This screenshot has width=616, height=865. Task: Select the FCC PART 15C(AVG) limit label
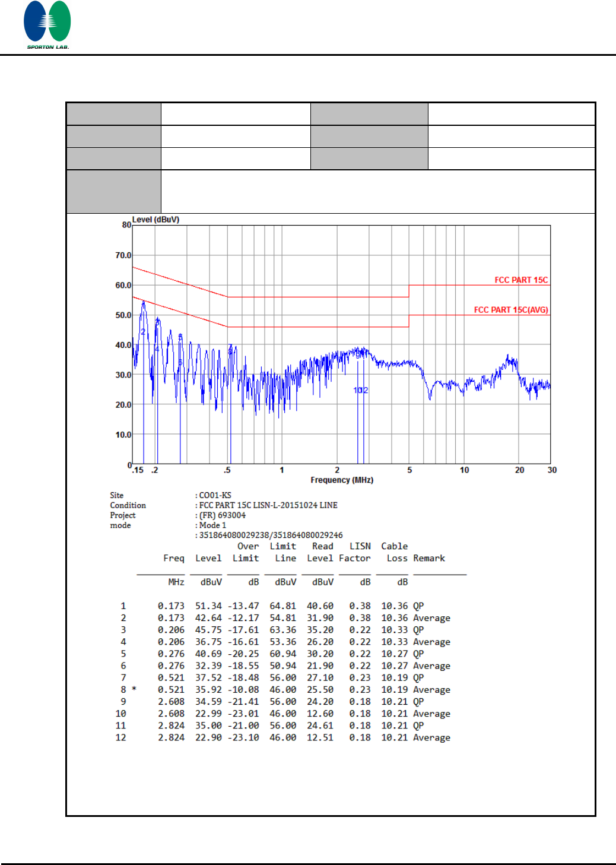(x=511, y=310)
